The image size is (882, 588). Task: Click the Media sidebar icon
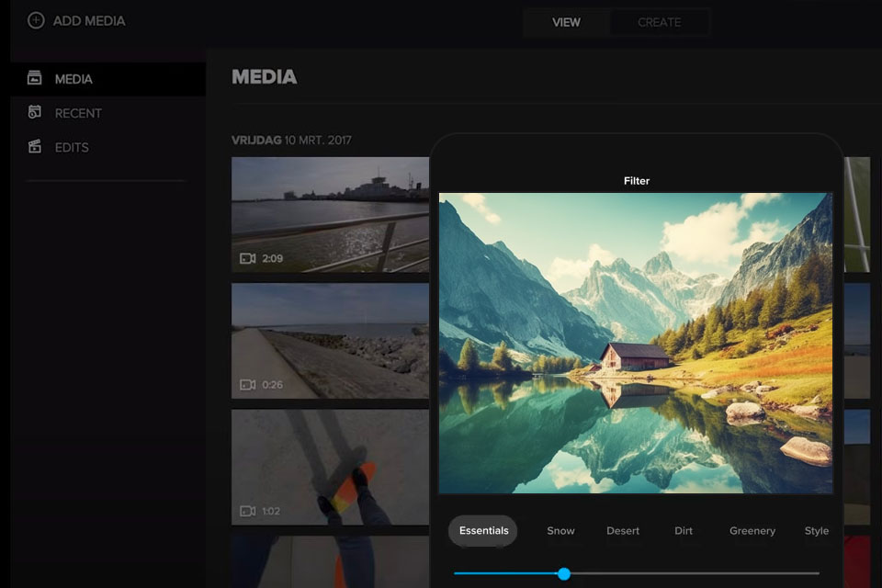tap(35, 78)
